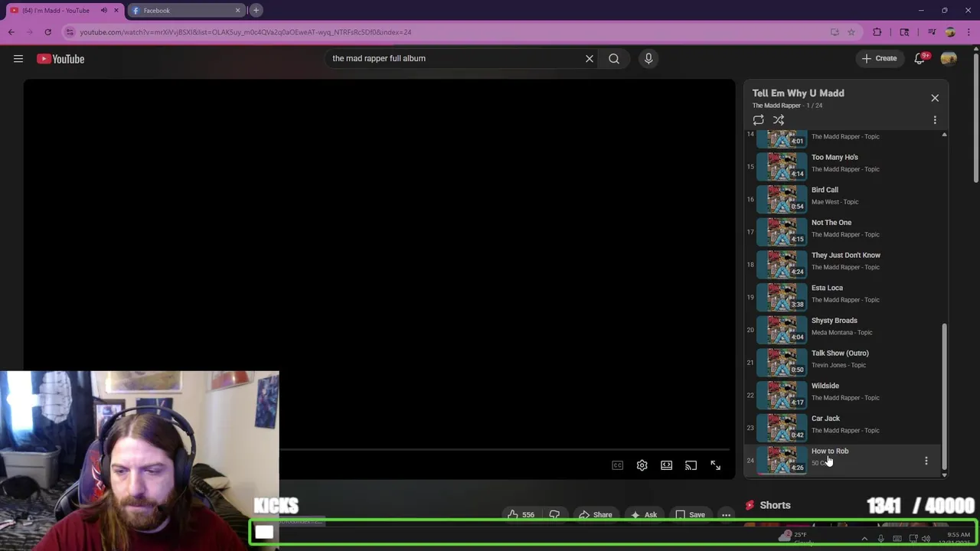The image size is (980, 551).
Task: Open the account avatar menu
Action: tap(949, 58)
